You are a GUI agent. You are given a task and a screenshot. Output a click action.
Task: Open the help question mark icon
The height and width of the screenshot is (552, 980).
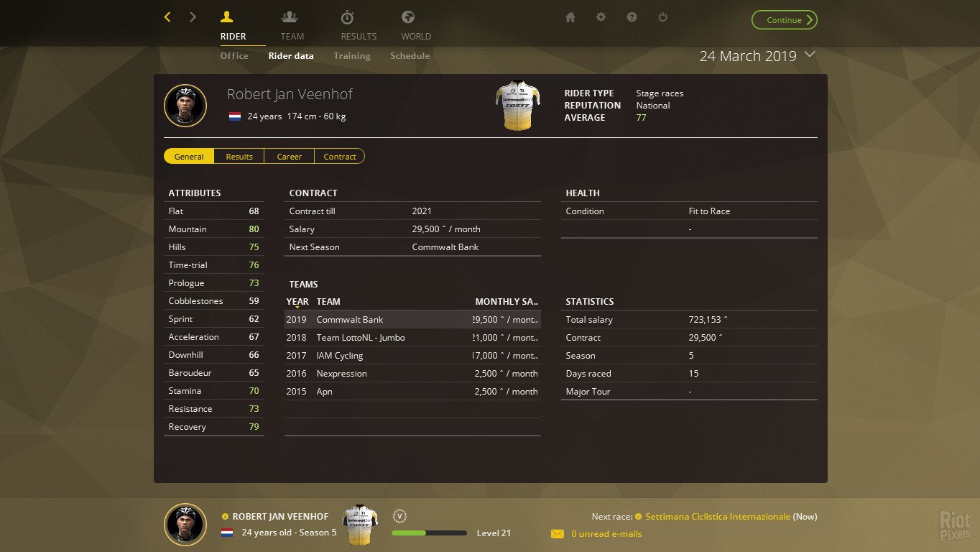(x=632, y=17)
